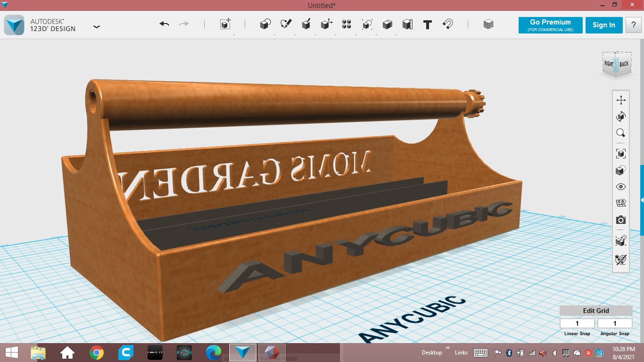
Task: Click the Sign In button
Action: pos(604,25)
